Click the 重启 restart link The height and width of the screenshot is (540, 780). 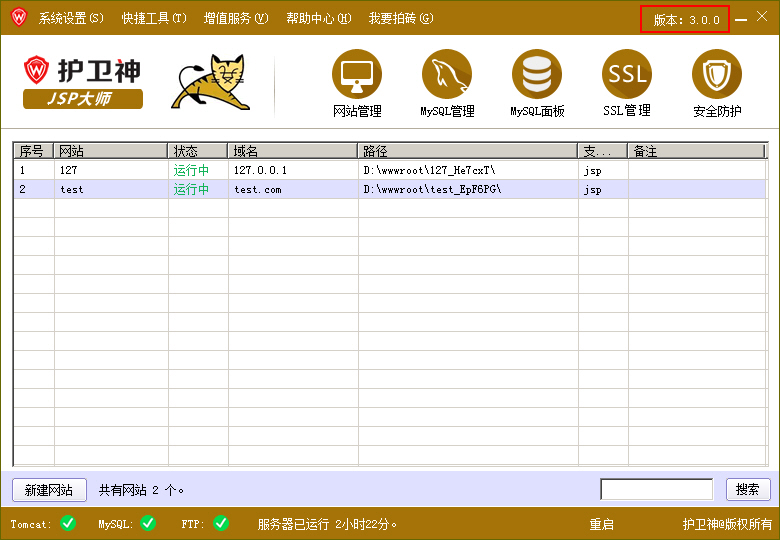[601, 524]
